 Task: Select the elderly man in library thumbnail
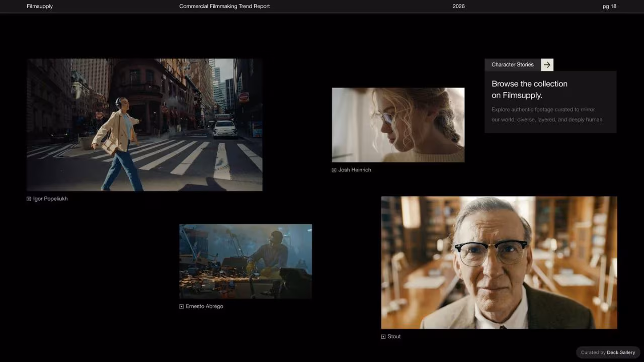tap(499, 262)
